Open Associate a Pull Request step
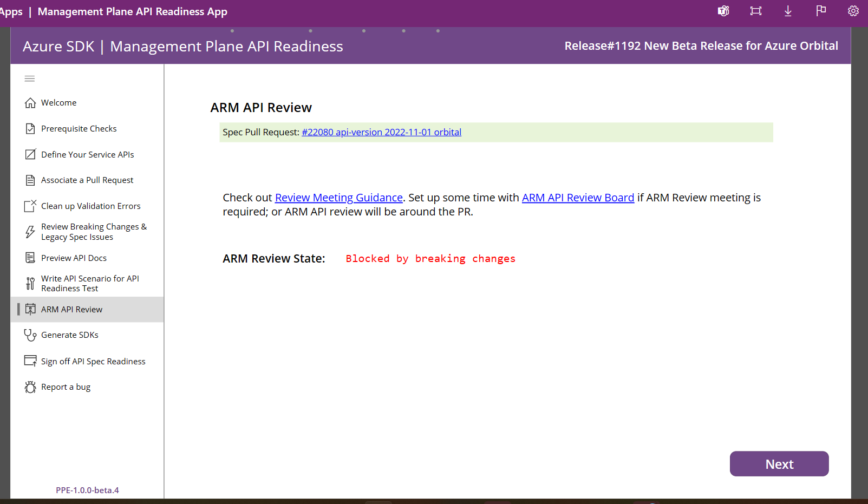 click(x=87, y=180)
